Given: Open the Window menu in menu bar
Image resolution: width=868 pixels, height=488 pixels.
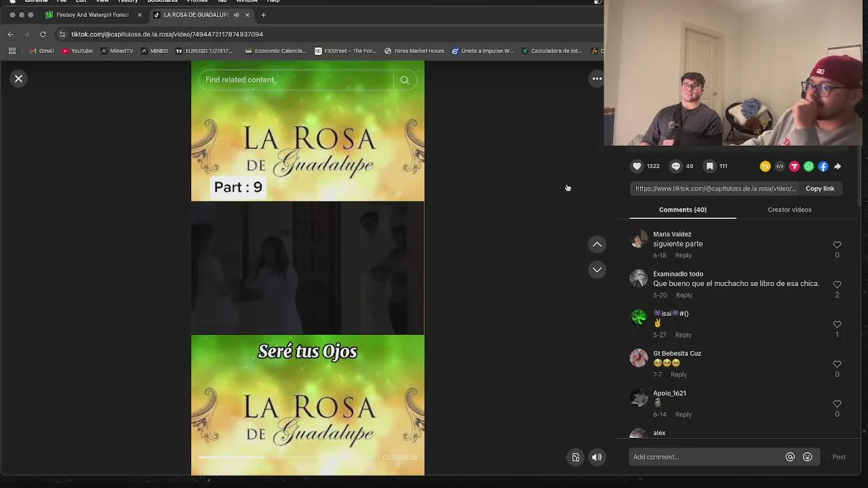Looking at the screenshot, I should click(x=247, y=1).
